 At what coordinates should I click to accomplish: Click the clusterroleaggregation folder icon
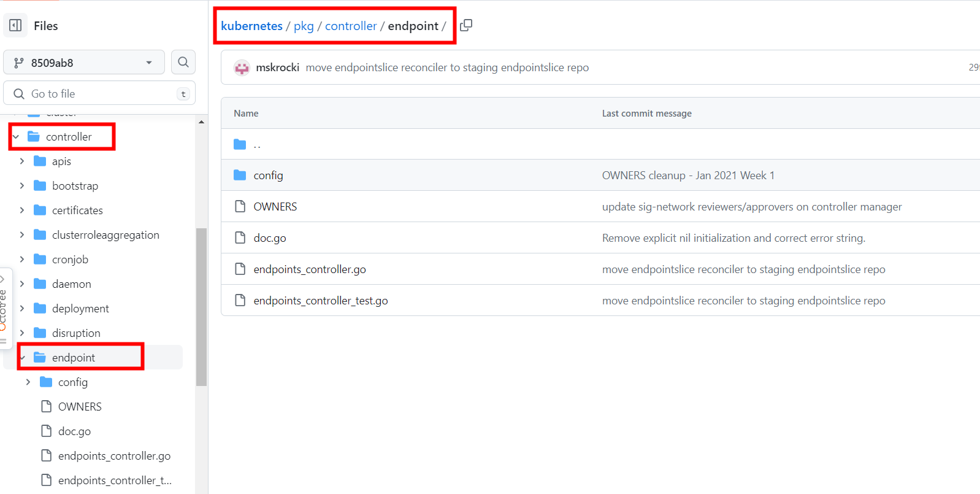[40, 234]
